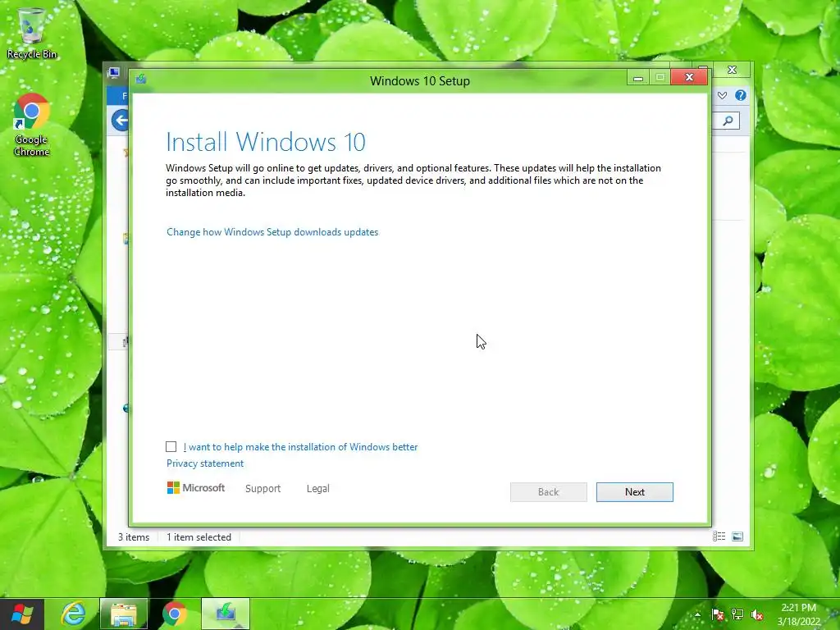
Task: Open the Recycle Bin desktop icon
Action: 32,33
